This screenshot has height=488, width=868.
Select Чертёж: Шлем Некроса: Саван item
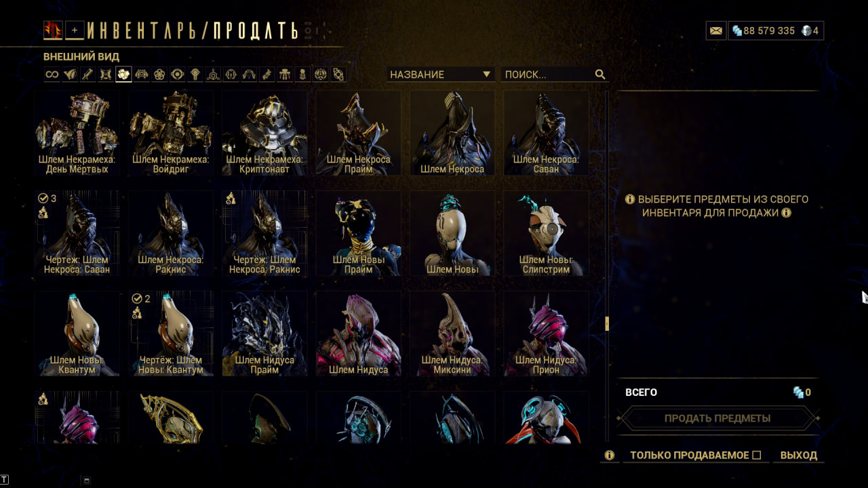[x=78, y=234]
